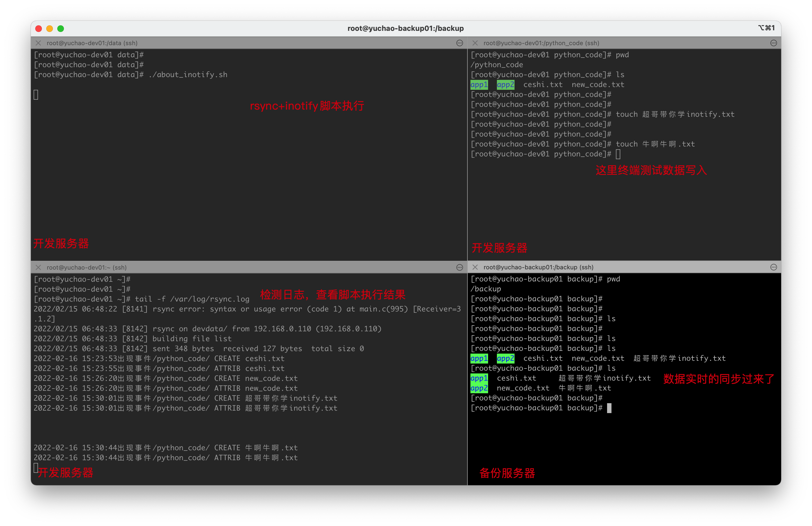Open options menu of backup01 pane
This screenshot has height=526, width=812.
(x=773, y=267)
